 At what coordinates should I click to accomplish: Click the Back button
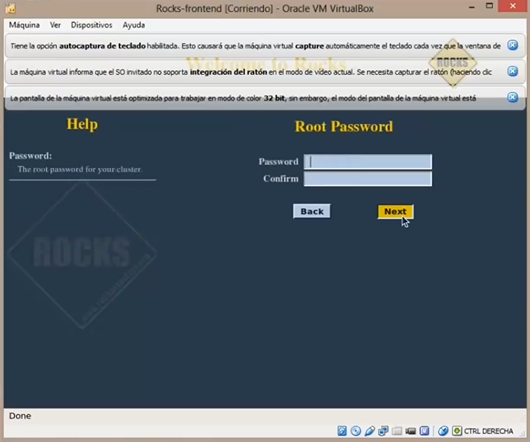point(312,211)
